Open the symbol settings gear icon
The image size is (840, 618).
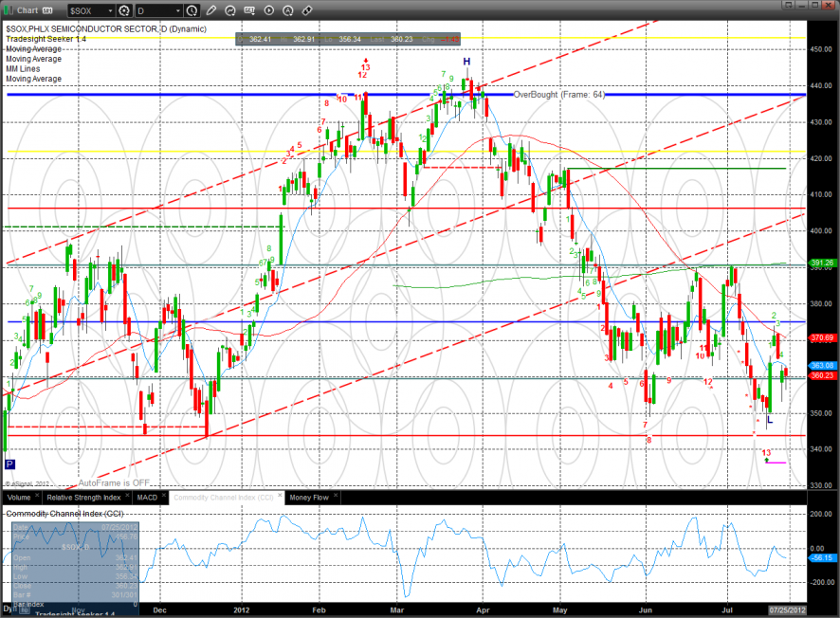pos(124,10)
